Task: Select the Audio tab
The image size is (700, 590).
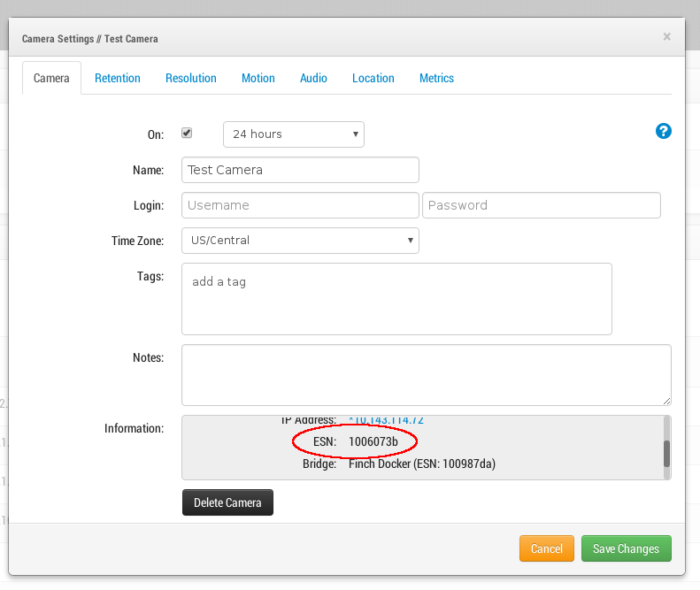Action: pyautogui.click(x=313, y=78)
